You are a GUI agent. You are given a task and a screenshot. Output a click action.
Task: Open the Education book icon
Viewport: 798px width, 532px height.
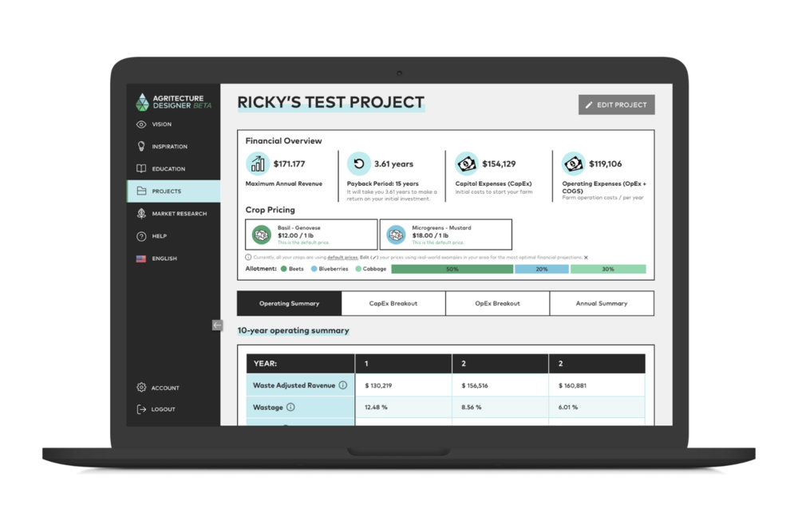pyautogui.click(x=141, y=168)
